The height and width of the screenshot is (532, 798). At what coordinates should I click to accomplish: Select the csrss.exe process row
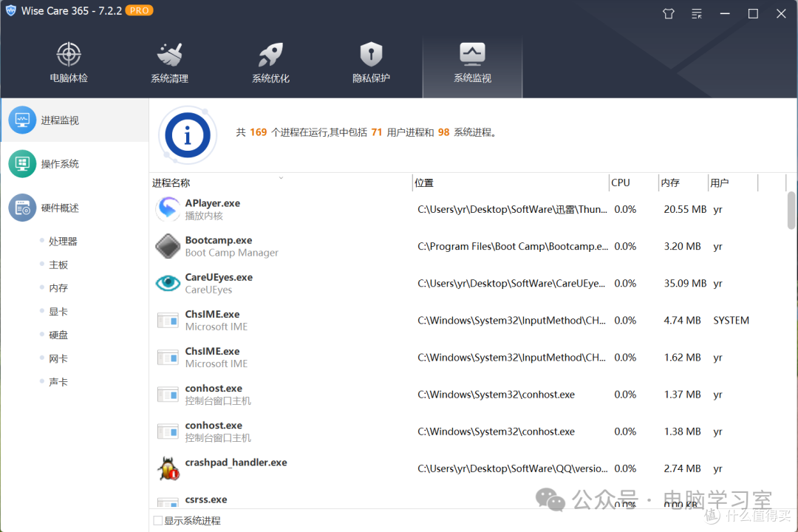(x=468, y=500)
